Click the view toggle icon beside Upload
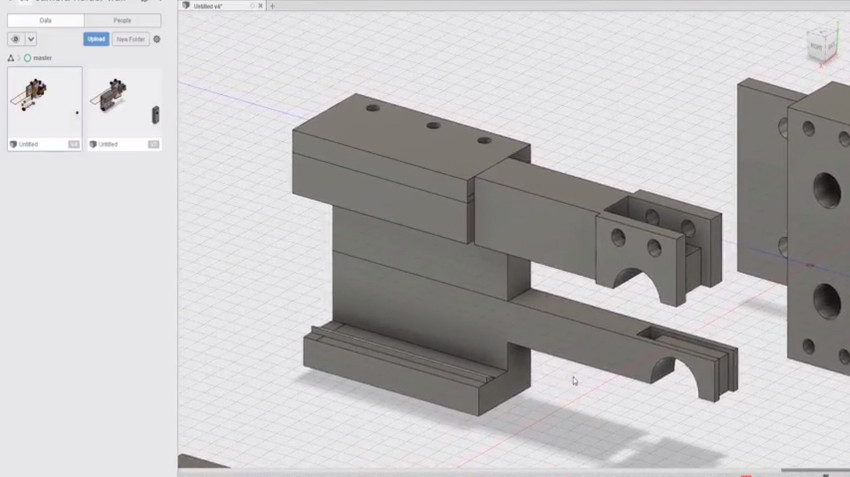Image resolution: width=850 pixels, height=477 pixels. tap(15, 39)
